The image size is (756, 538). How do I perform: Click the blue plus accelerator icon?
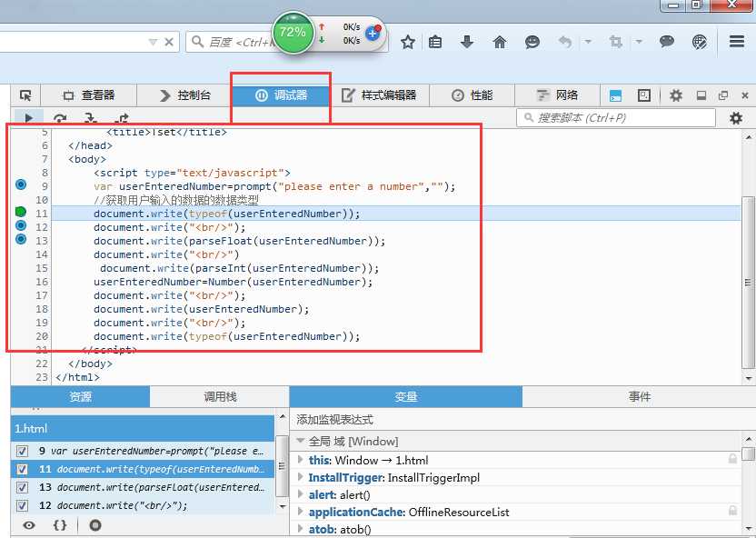click(x=373, y=34)
